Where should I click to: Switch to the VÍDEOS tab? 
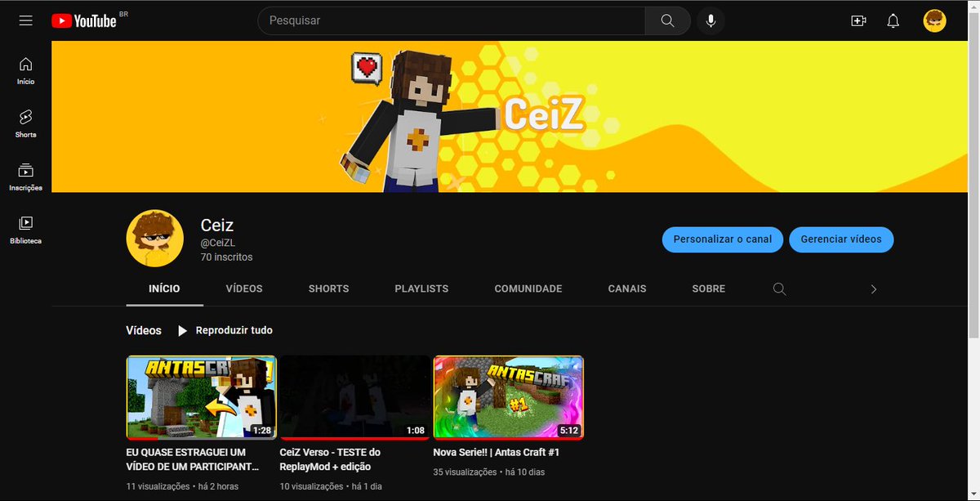click(244, 289)
